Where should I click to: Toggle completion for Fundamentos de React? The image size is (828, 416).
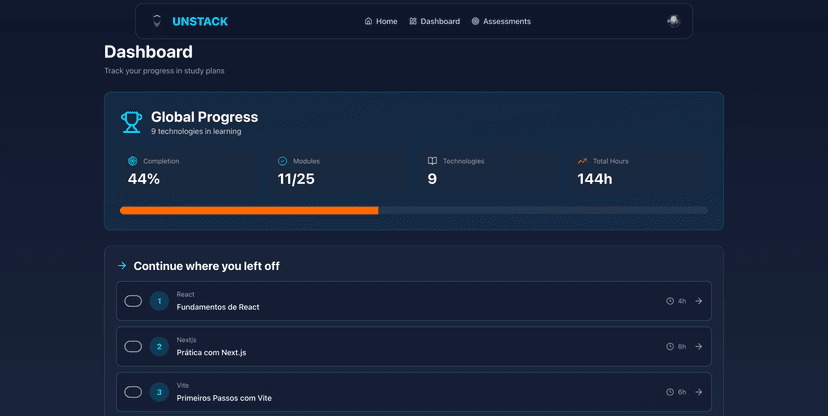coord(133,301)
